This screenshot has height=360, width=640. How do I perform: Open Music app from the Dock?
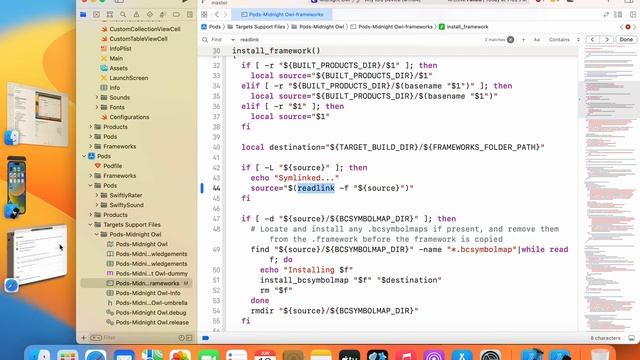(406, 354)
